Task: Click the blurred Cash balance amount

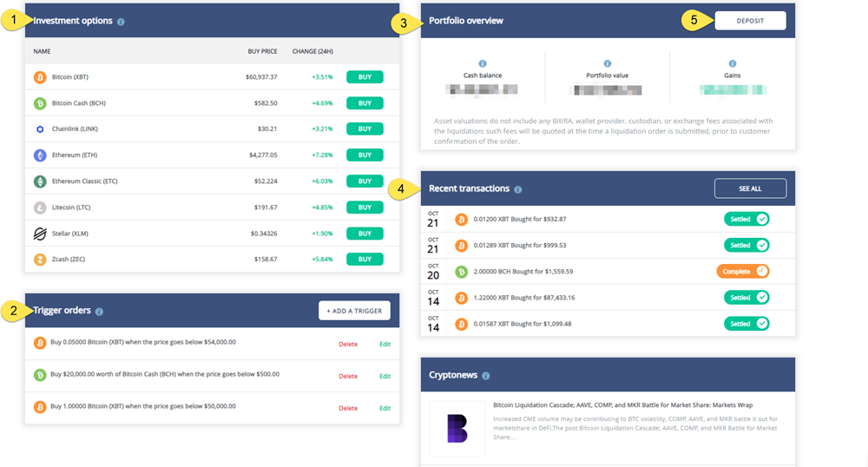Action: click(x=482, y=89)
